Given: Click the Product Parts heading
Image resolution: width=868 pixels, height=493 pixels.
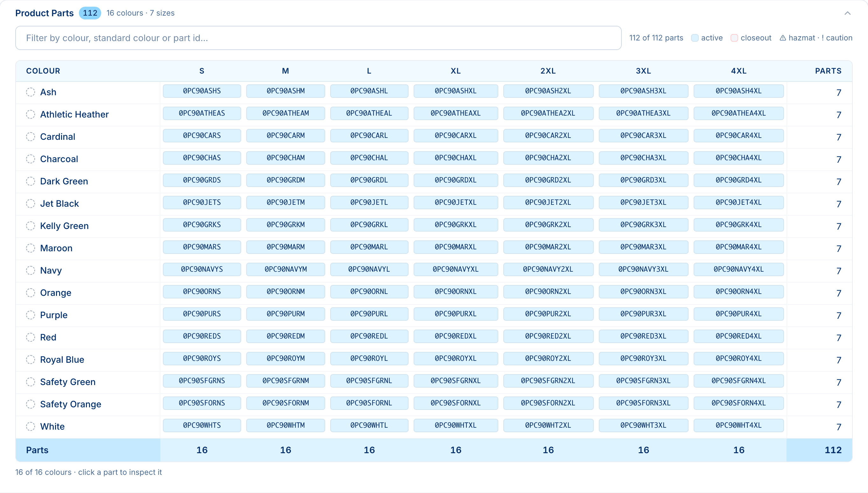Looking at the screenshot, I should point(44,13).
